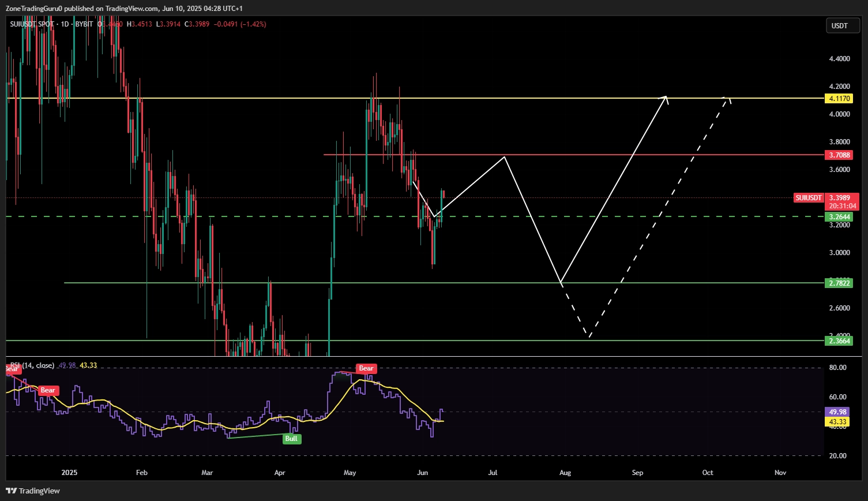Viewport: 868px width, 501px height.
Task: Select the green 2.7822 price label
Action: pos(839,283)
